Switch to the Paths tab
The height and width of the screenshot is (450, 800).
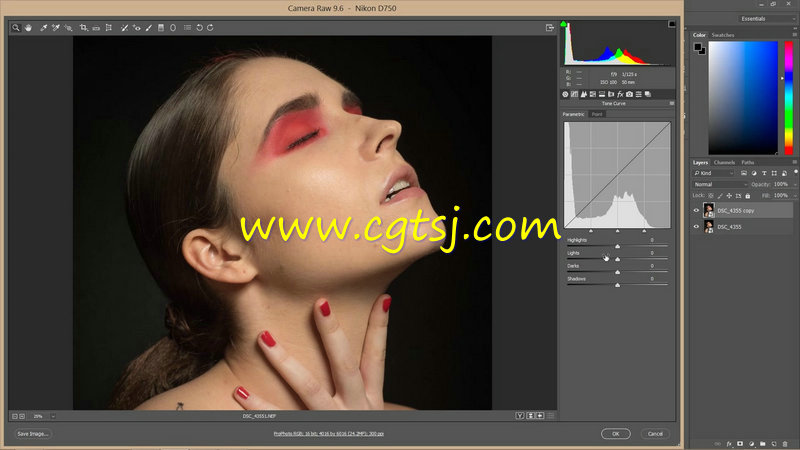tap(747, 162)
